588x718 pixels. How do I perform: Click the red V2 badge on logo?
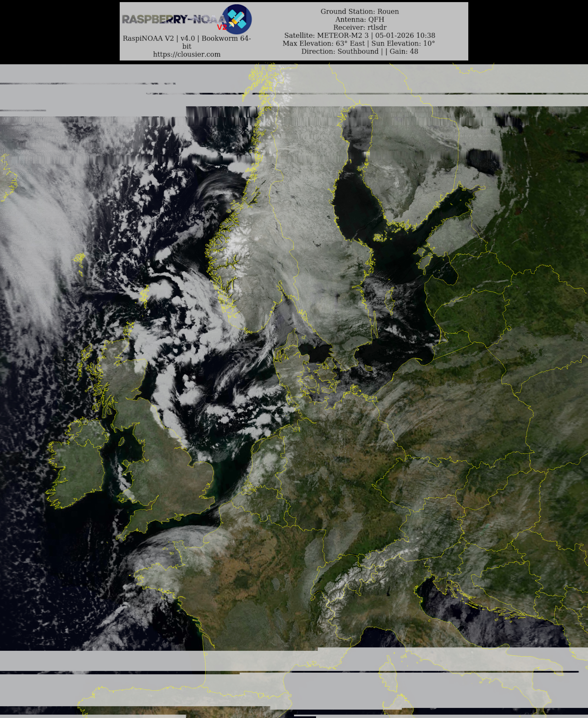[x=222, y=28]
